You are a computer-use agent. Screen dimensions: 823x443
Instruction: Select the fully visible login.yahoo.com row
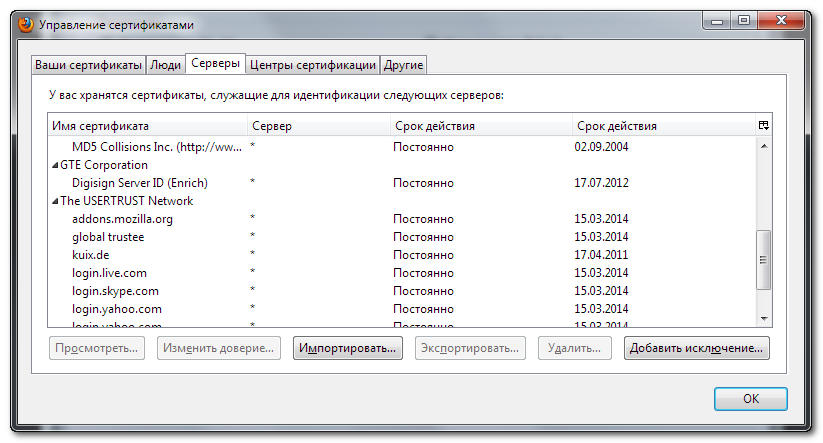point(402,309)
